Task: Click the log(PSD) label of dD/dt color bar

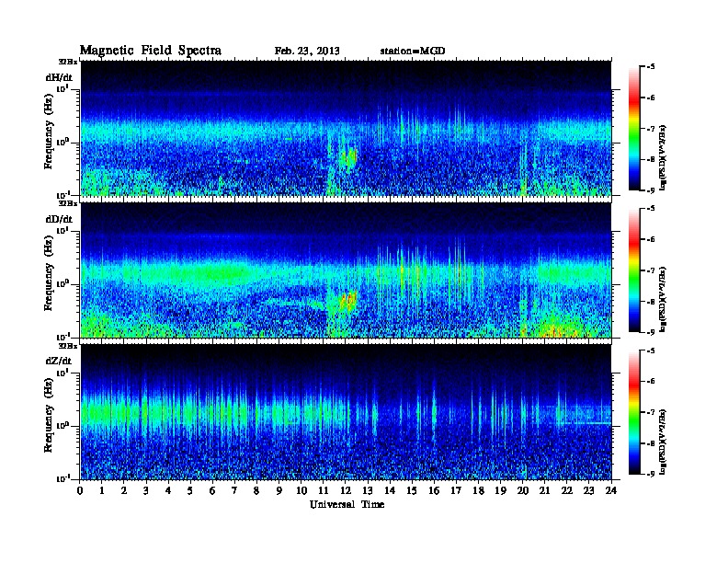Action: click(664, 299)
